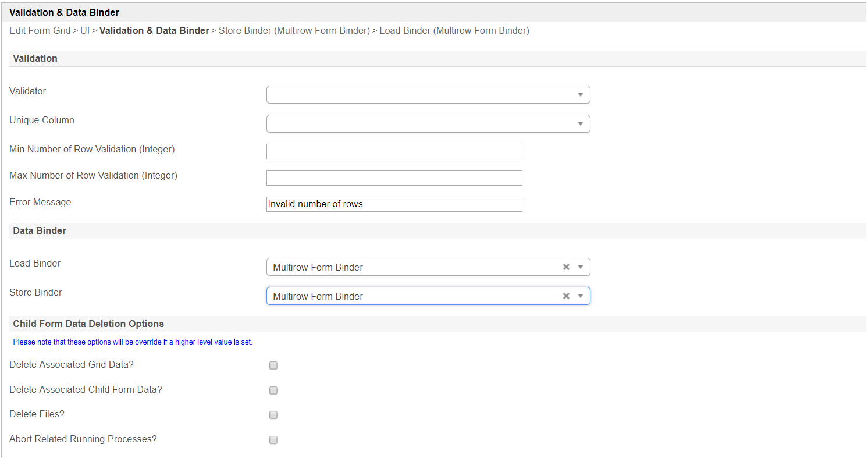Toggle the Delete Files checkbox
This screenshot has height=458, width=868.
click(x=273, y=415)
